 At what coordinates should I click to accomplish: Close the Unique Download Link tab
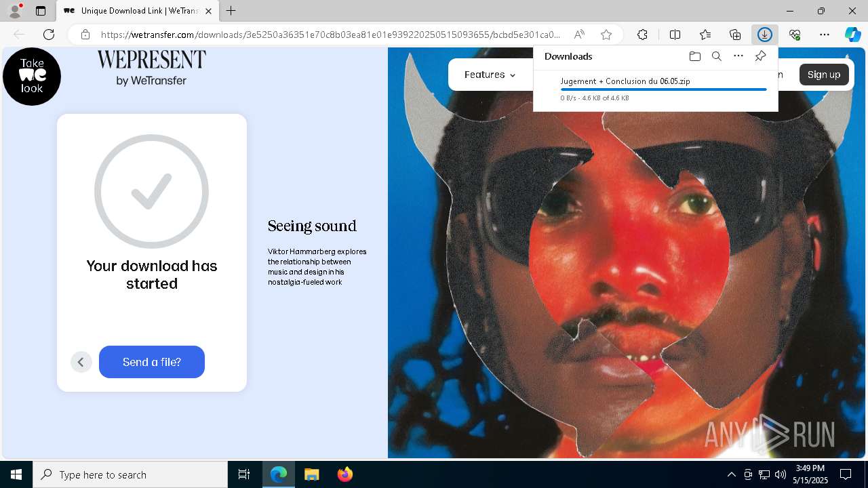click(208, 11)
